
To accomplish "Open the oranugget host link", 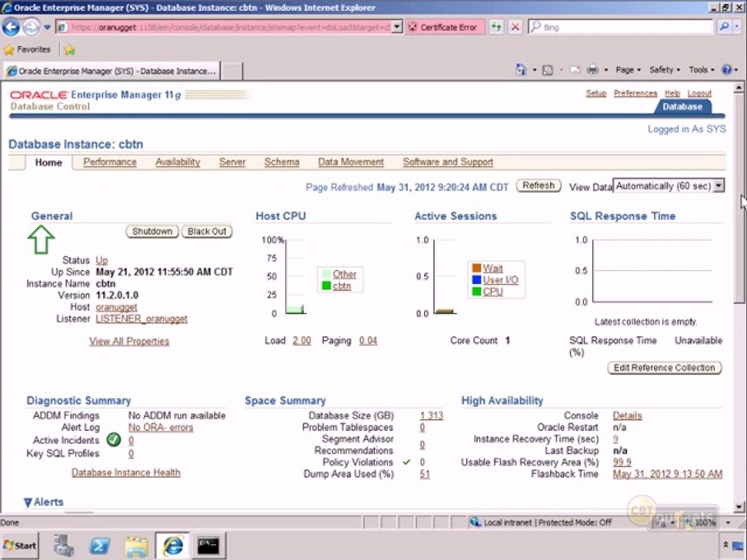I will point(116,307).
